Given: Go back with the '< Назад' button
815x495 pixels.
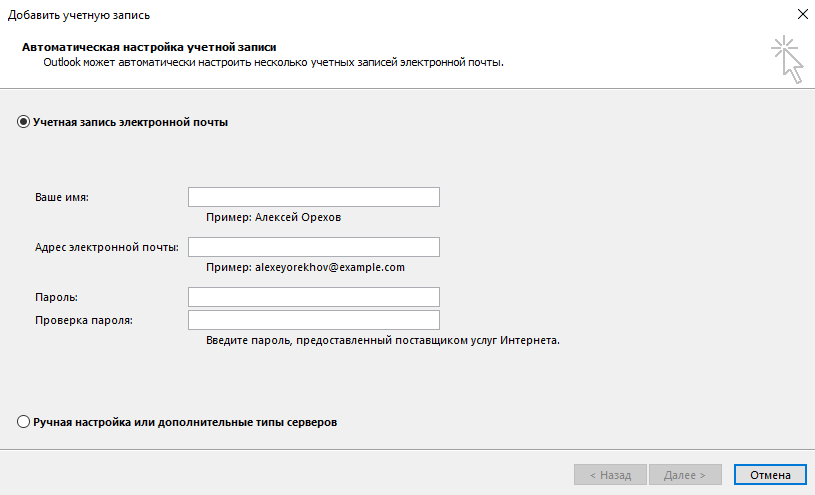Looking at the screenshot, I should pyautogui.click(x=610, y=475).
